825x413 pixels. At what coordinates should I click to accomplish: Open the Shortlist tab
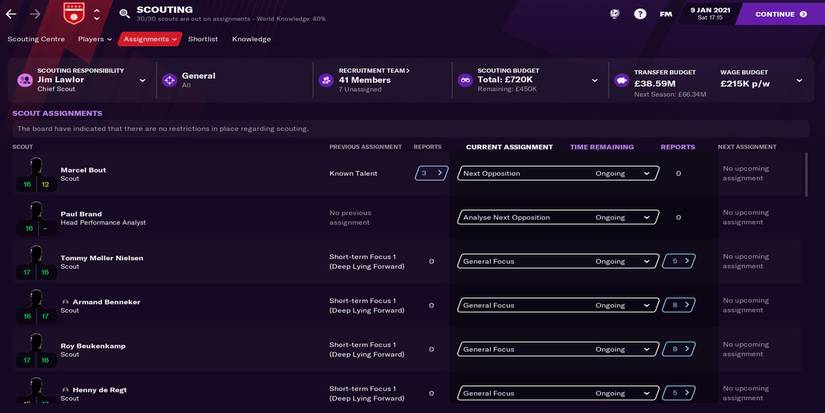coord(203,39)
